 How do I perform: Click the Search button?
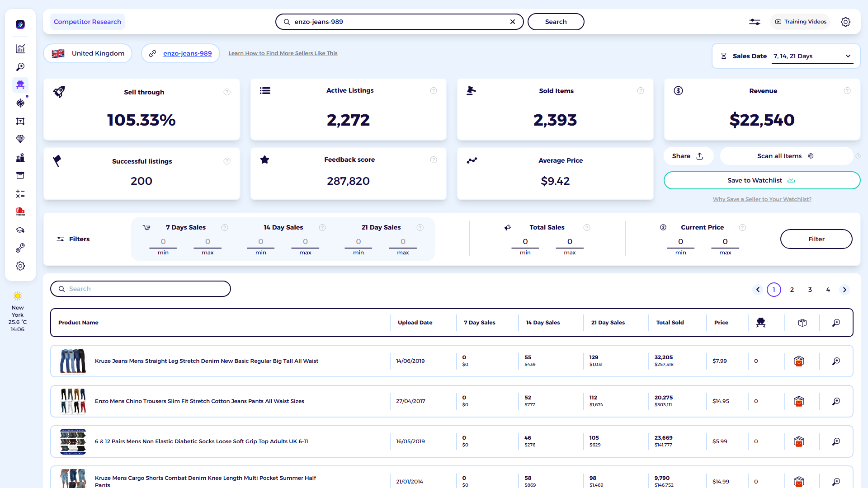(556, 22)
